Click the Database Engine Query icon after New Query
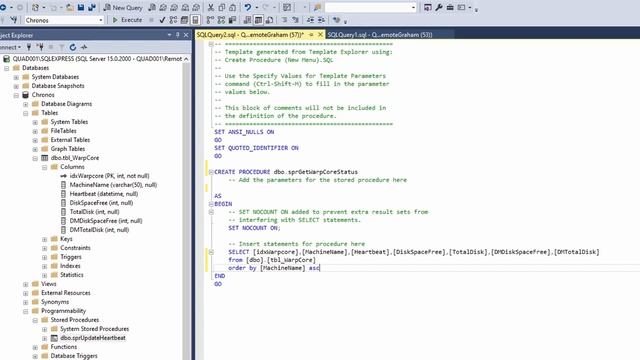 pyautogui.click(x=152, y=7)
